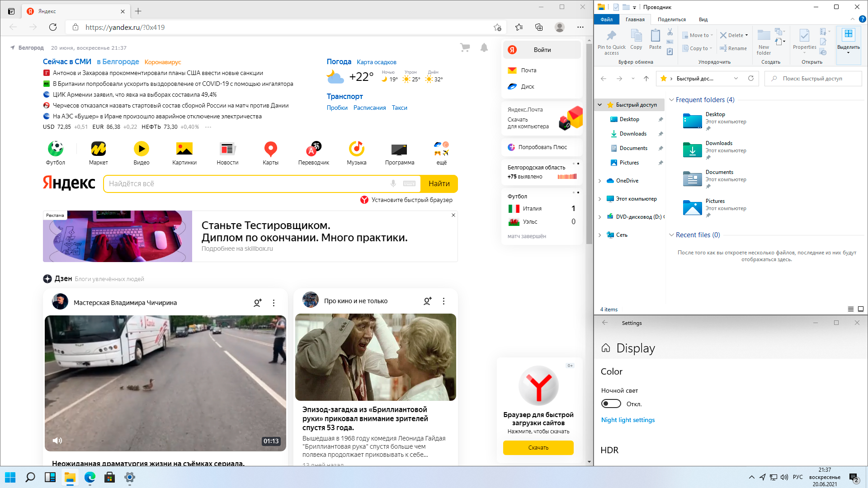Click the voice search microphone icon

(x=393, y=183)
